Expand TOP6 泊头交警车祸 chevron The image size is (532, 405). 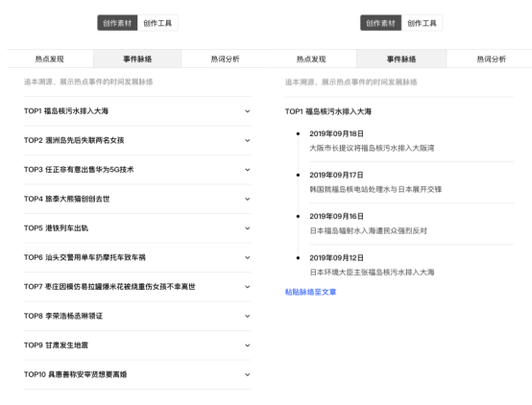tap(248, 257)
